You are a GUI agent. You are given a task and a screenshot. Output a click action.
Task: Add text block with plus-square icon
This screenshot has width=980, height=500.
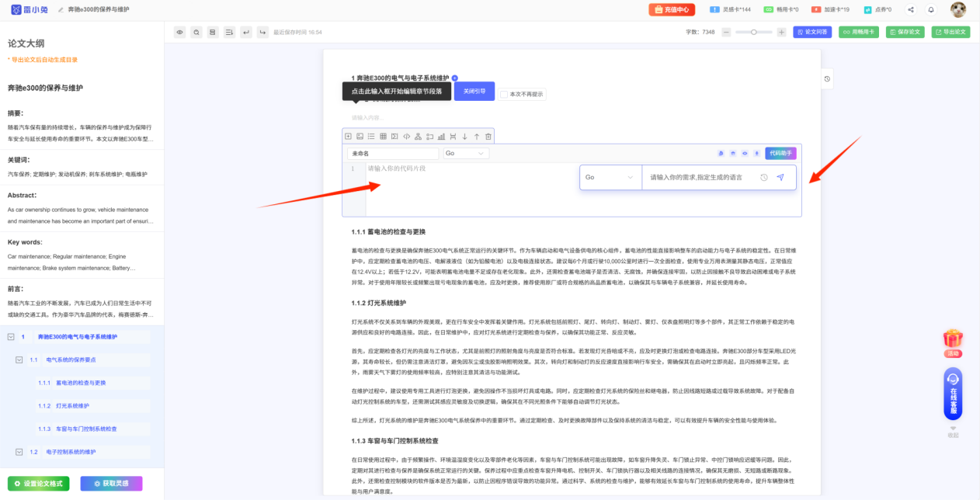pos(348,137)
